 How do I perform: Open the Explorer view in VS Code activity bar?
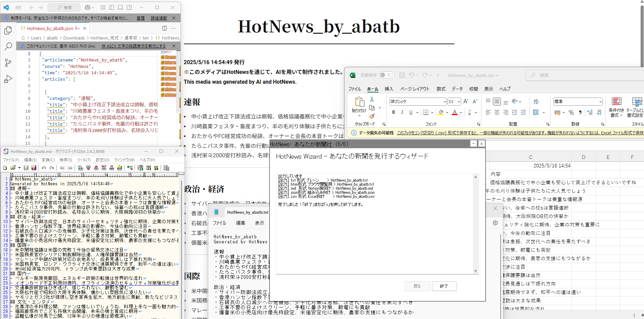click(8, 30)
